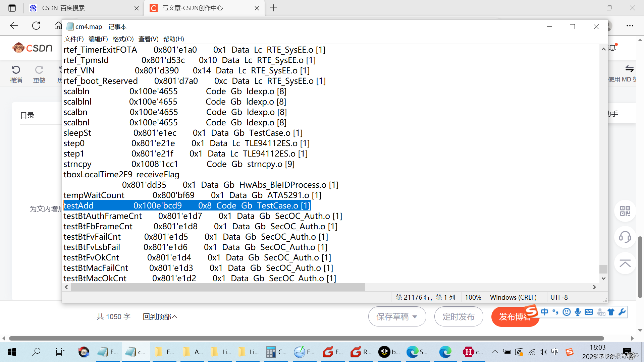The image size is (644, 362).
Task: Click the Notepad vertical scroll down arrow
Action: click(603, 278)
